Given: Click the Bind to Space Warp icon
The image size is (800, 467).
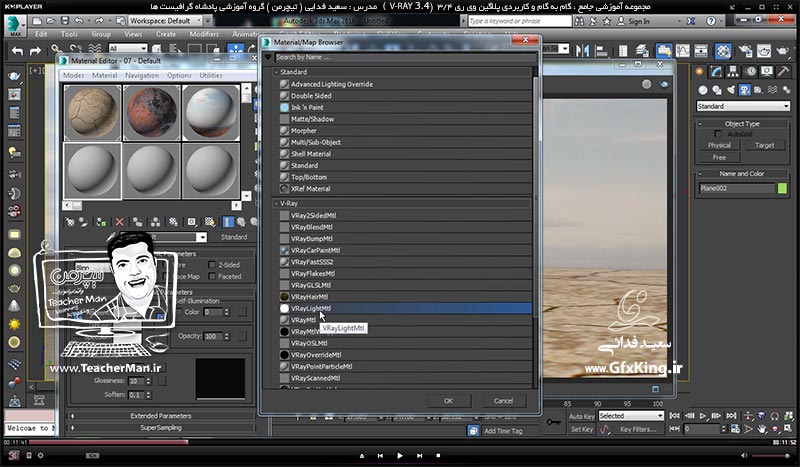Looking at the screenshot, I should (95, 50).
